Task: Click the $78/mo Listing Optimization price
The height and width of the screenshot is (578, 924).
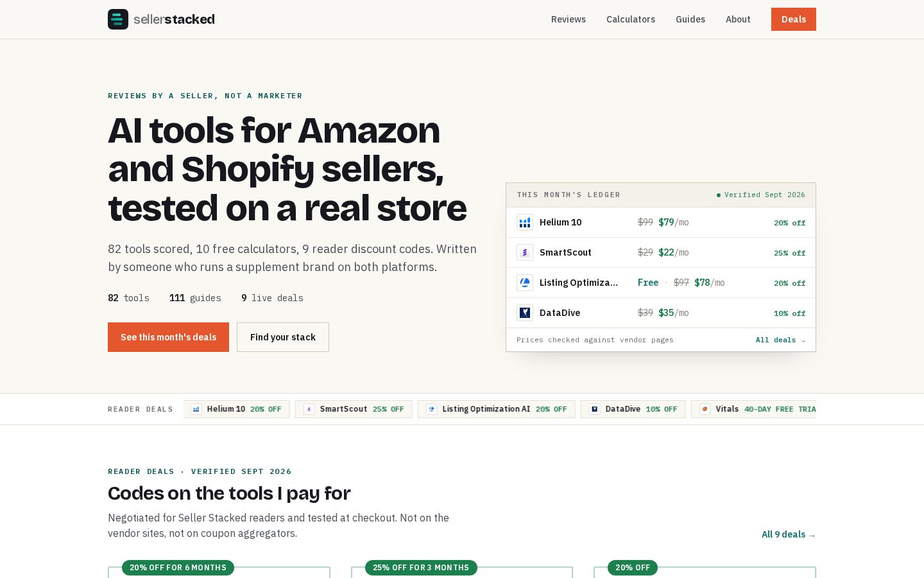Action: 709,283
